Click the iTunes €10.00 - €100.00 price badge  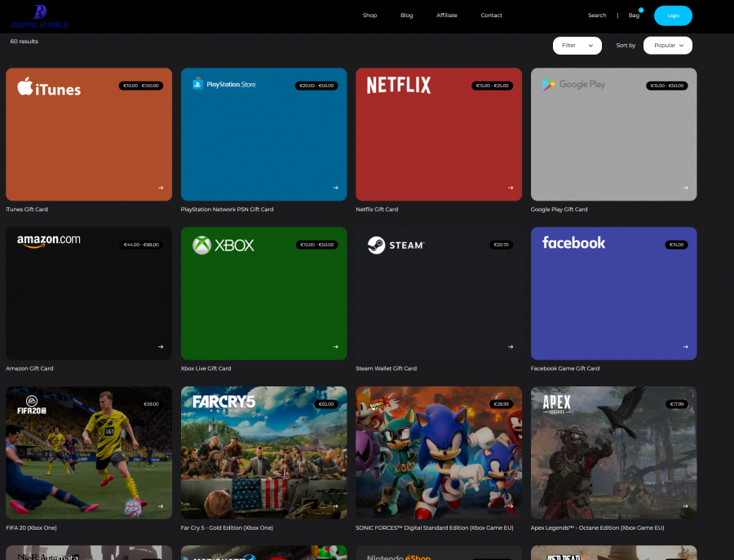(141, 86)
